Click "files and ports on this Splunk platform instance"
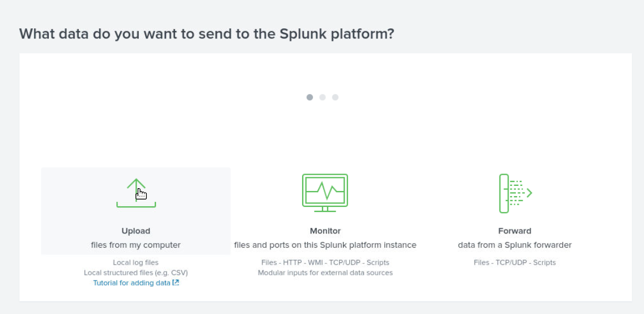The image size is (644, 314). [x=325, y=245]
